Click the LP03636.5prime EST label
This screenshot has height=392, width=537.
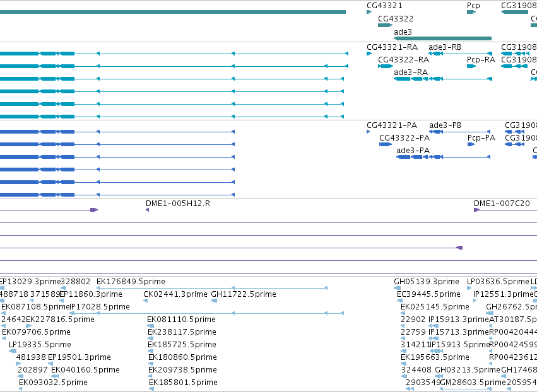coord(498,282)
